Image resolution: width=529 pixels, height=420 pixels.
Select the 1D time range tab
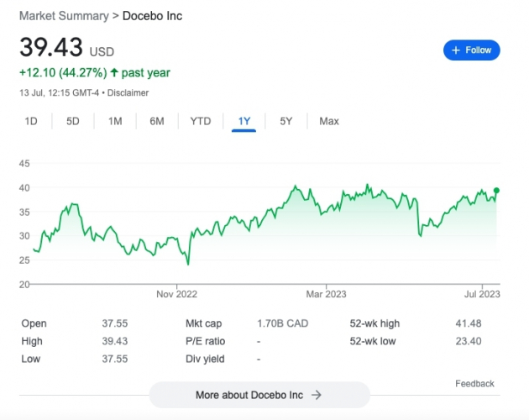pos(31,121)
